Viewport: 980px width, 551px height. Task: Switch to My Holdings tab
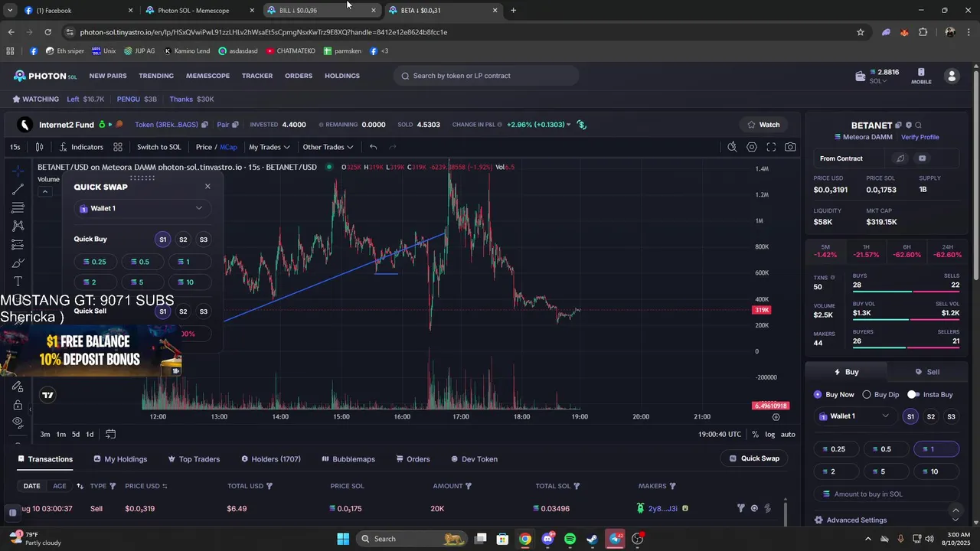click(x=120, y=459)
